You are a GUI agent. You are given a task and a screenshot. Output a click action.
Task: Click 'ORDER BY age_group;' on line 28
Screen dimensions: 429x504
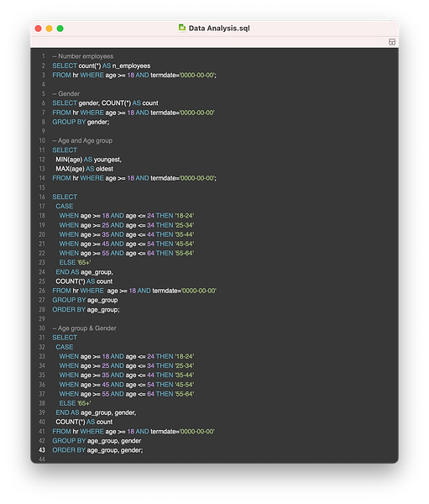86,309
